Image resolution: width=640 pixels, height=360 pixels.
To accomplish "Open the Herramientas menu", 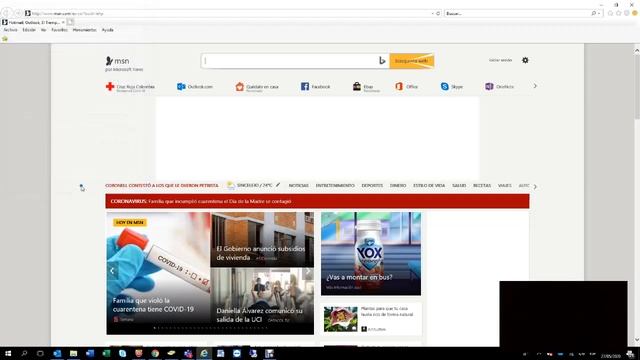I will click(x=84, y=30).
